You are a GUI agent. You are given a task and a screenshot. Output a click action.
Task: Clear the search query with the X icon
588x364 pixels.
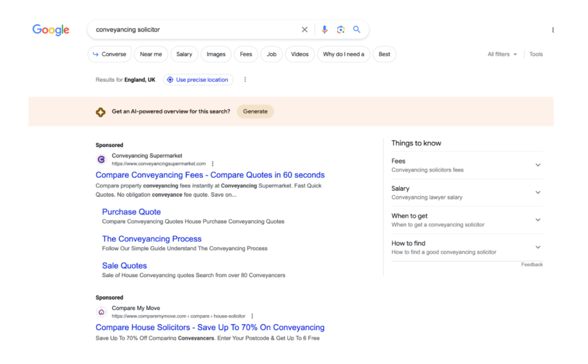tap(304, 29)
